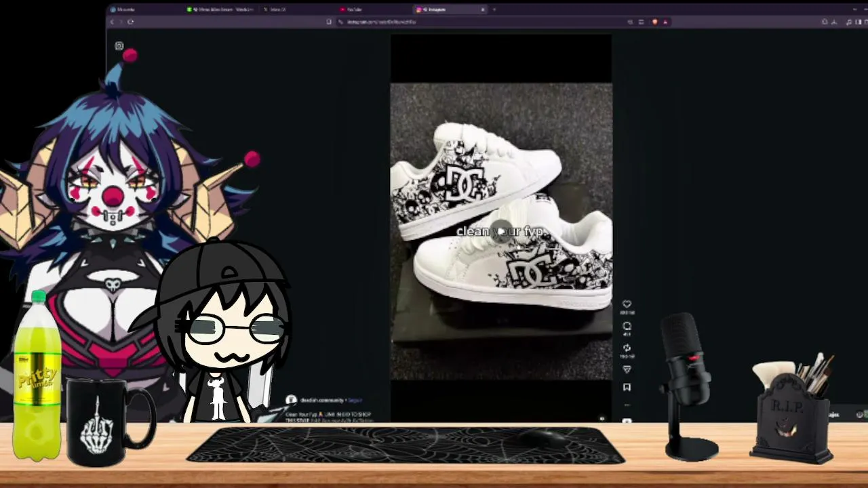The image size is (868, 488).
Task: Switch to the first browser tab
Action: point(145,9)
